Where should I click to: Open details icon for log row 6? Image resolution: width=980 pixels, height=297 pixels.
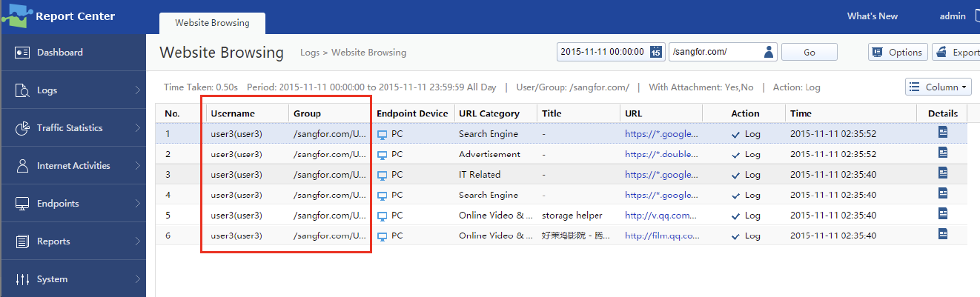pyautogui.click(x=943, y=235)
